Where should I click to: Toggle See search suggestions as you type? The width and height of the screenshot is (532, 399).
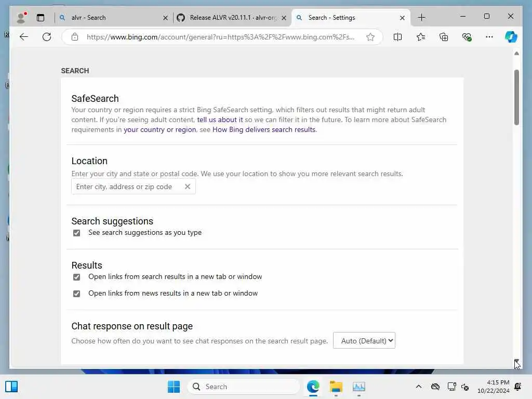point(77,233)
